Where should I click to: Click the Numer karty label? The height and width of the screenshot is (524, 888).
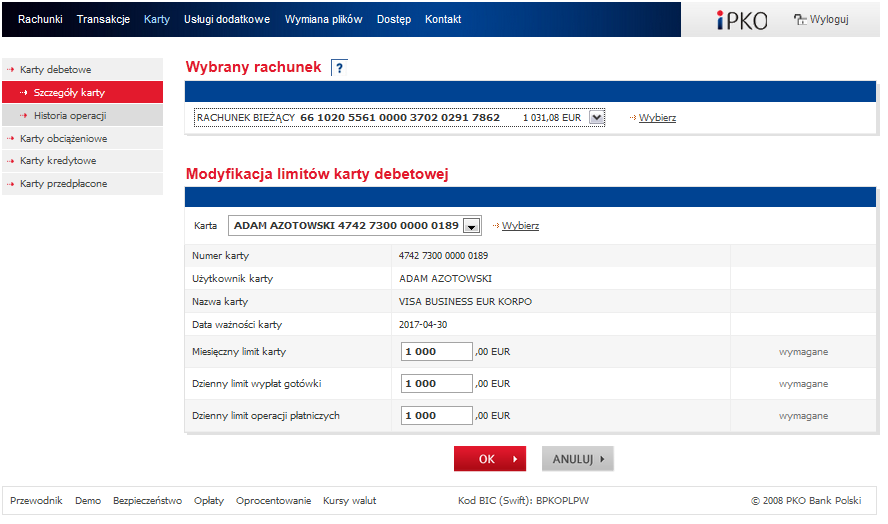(220, 255)
